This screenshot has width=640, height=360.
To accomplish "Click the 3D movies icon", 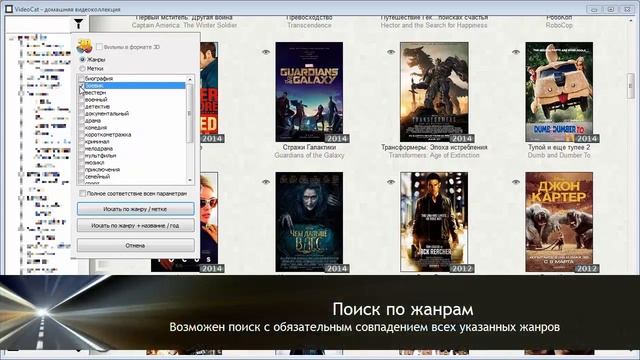I will click(x=84, y=46).
